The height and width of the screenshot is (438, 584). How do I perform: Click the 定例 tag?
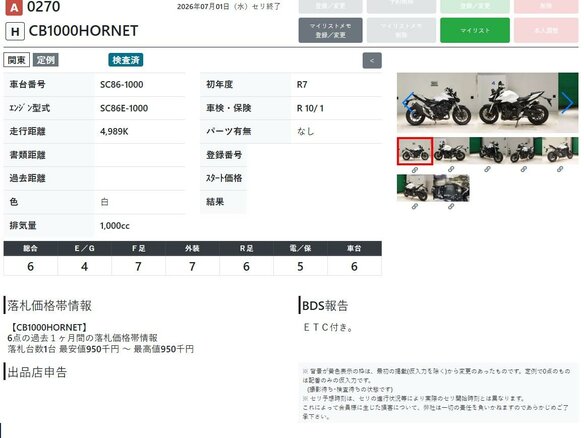pos(45,60)
